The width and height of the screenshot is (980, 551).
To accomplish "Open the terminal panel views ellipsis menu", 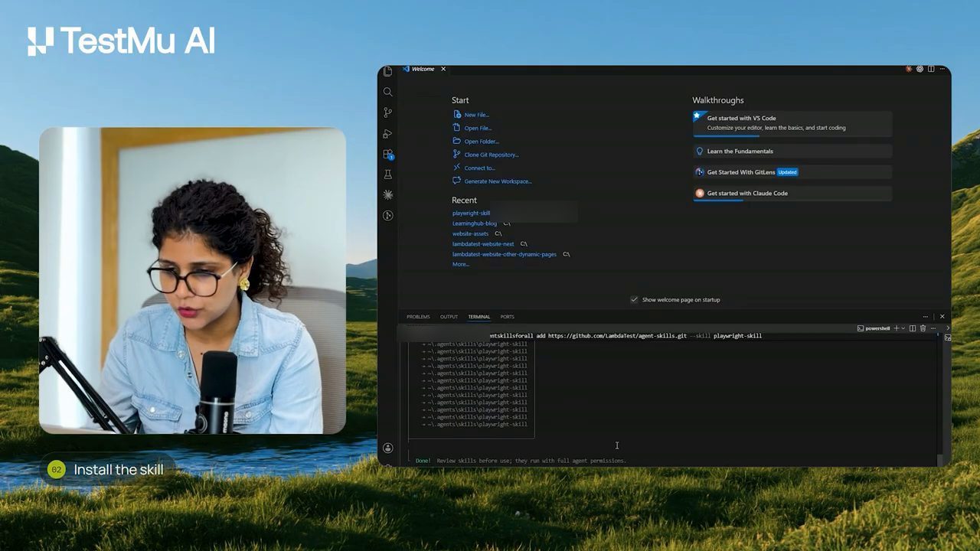I will point(925,317).
